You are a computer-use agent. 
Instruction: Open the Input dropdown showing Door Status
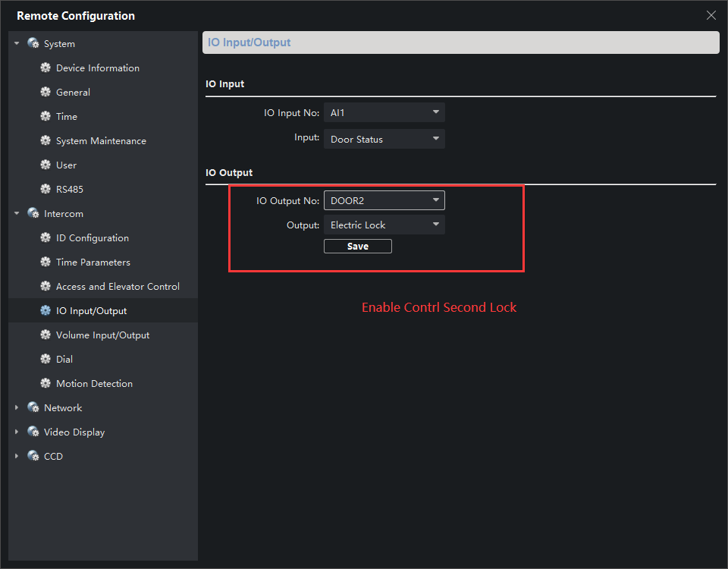click(x=384, y=139)
